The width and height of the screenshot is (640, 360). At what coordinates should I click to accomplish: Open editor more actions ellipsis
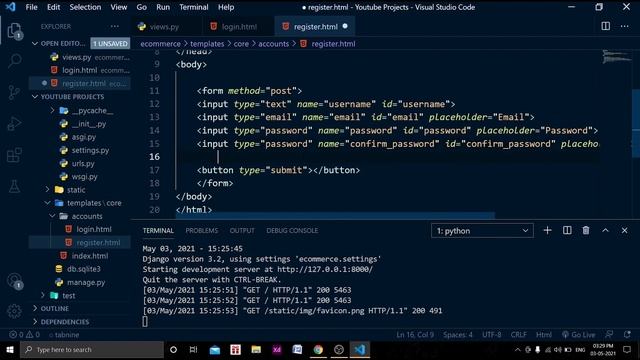pyautogui.click(x=624, y=26)
